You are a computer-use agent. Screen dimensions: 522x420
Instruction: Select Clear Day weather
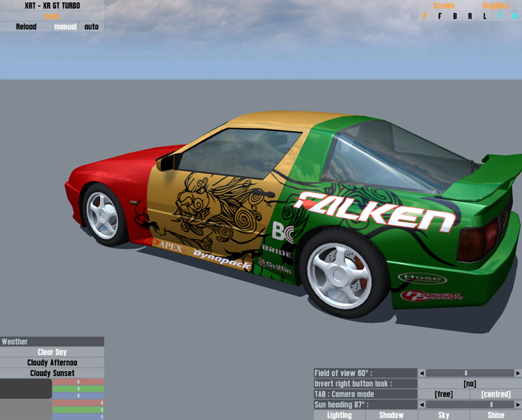tap(52, 352)
